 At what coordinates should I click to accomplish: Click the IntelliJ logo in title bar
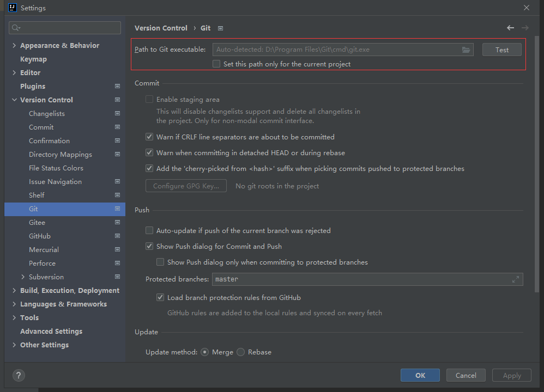12,8
